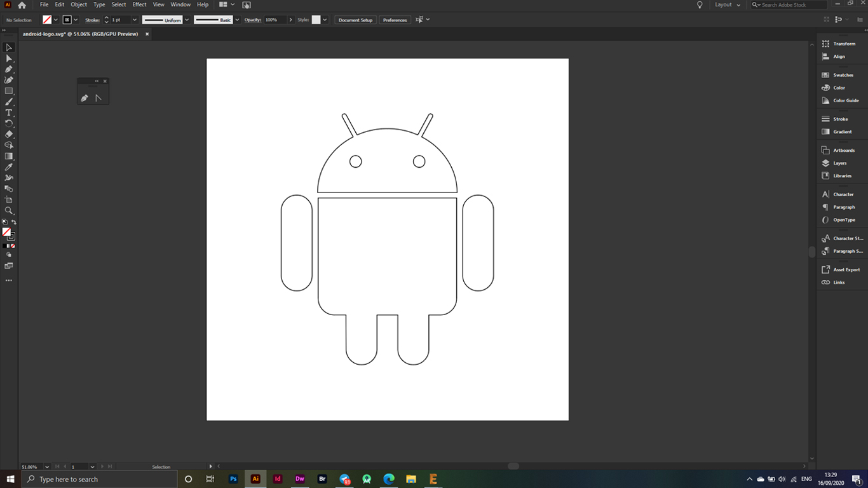868x488 pixels.
Task: Open Transform panel
Action: pyautogui.click(x=840, y=44)
